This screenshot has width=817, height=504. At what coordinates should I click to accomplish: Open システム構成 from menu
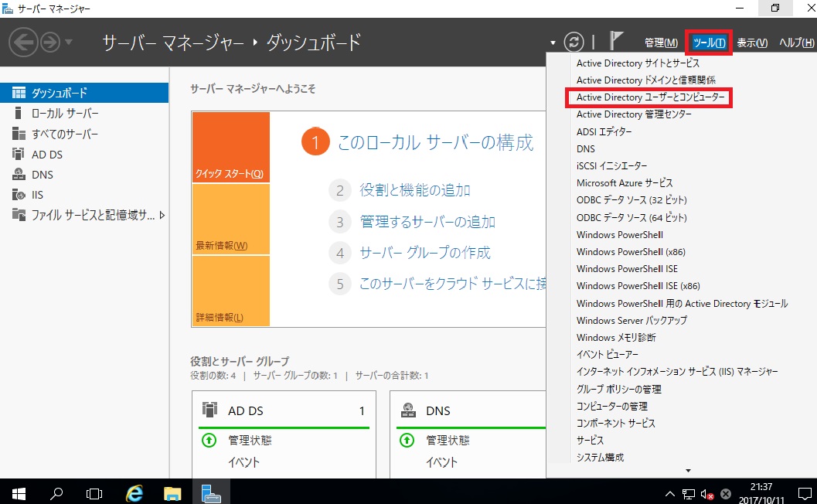coord(600,457)
